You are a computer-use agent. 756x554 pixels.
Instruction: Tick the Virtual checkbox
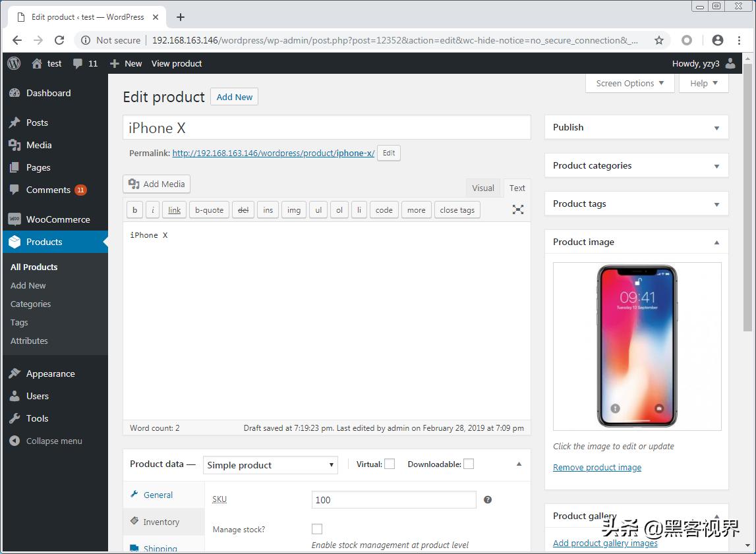[x=390, y=464]
